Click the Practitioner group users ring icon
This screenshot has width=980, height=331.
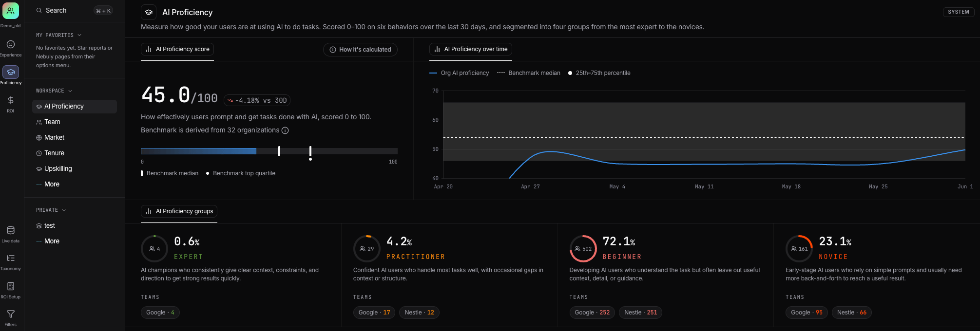tap(367, 249)
